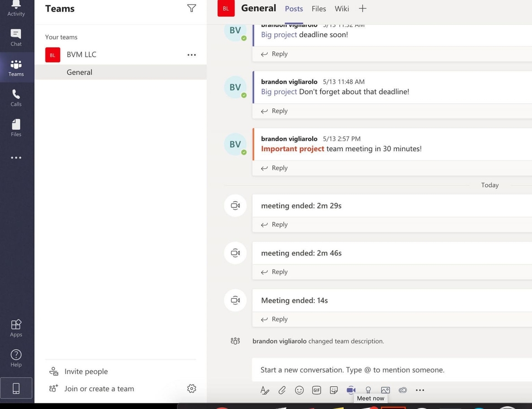Open the Wiki tab

[x=341, y=9]
